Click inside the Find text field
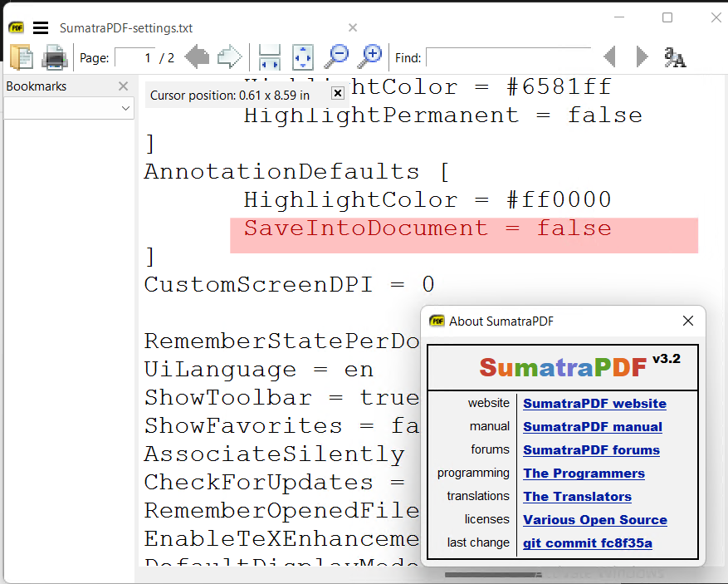 (508, 57)
